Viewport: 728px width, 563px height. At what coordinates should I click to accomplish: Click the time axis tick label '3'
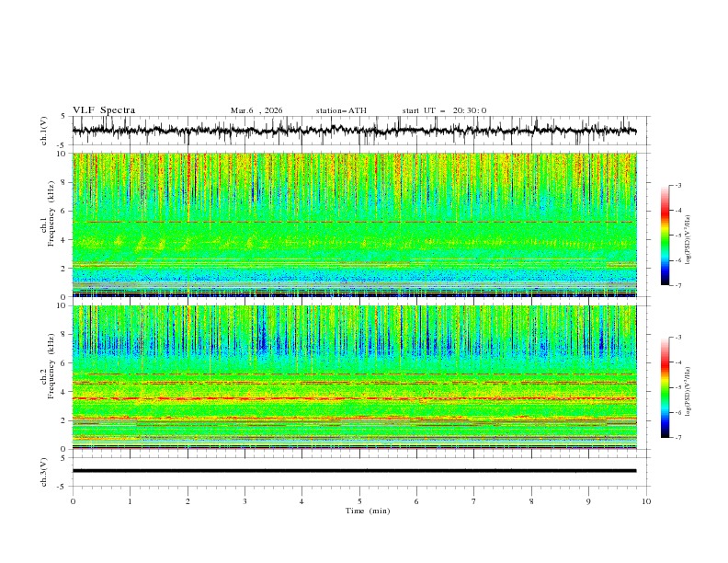(x=245, y=501)
